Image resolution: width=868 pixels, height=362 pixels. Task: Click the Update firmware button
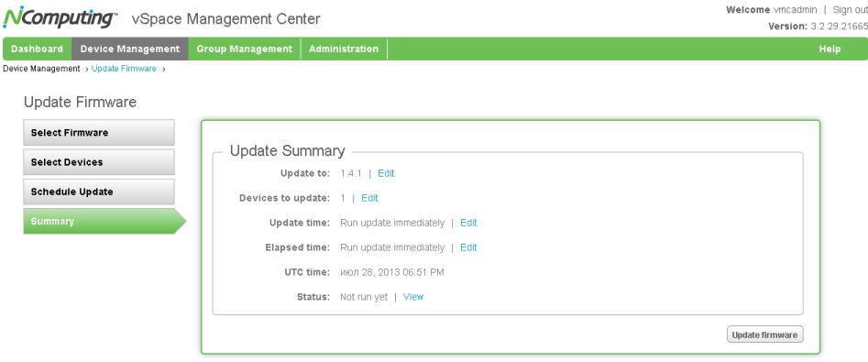tap(764, 335)
